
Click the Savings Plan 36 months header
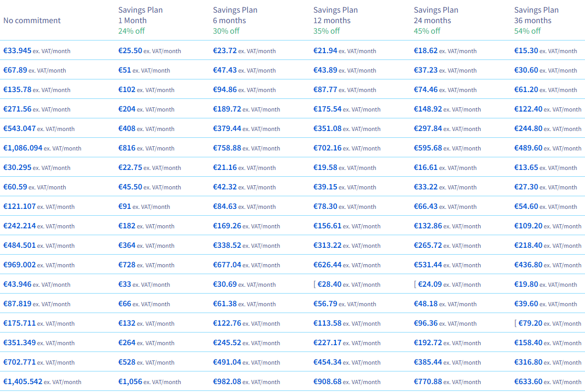coord(536,15)
